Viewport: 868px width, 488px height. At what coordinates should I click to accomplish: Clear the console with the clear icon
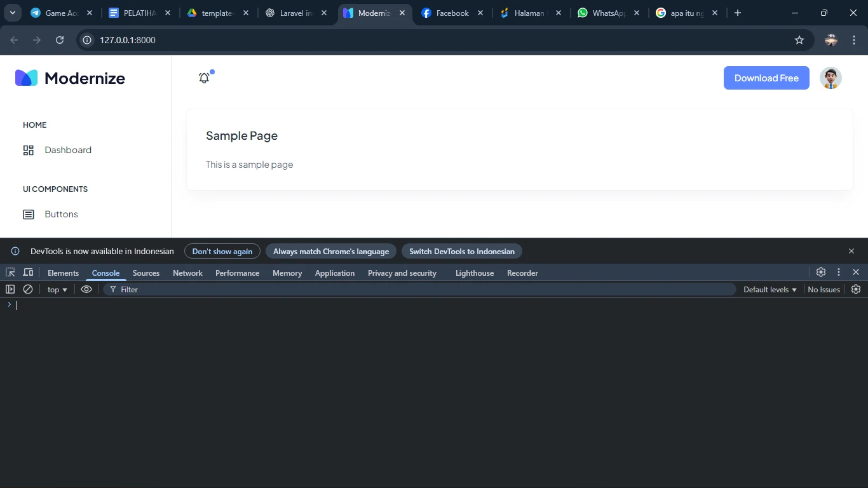(28, 289)
